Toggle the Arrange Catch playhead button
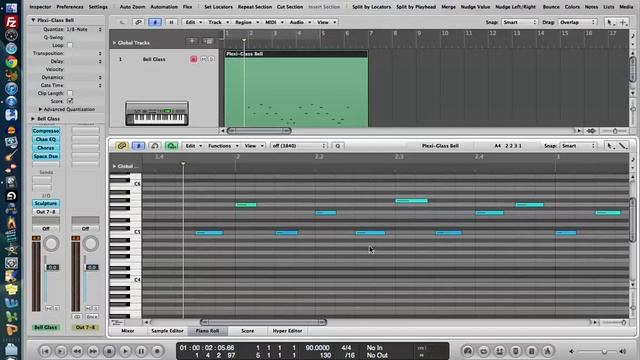Screen dimensions: 640x360 tap(155, 22)
